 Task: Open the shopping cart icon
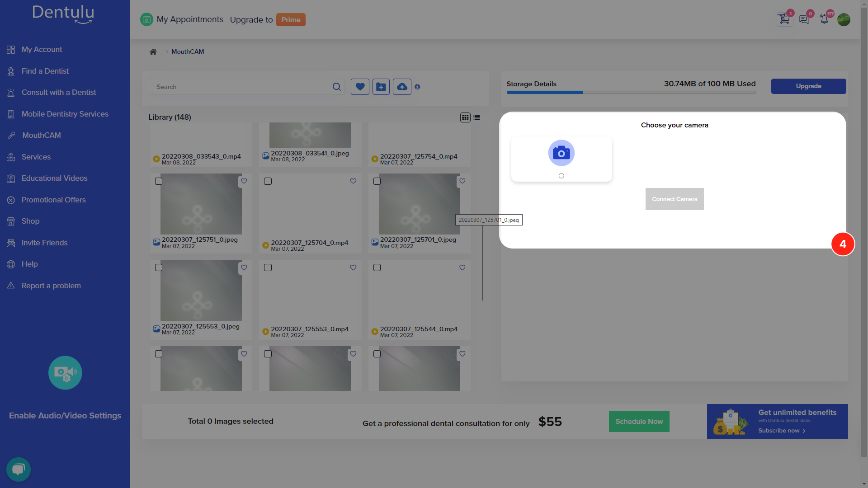(x=784, y=19)
